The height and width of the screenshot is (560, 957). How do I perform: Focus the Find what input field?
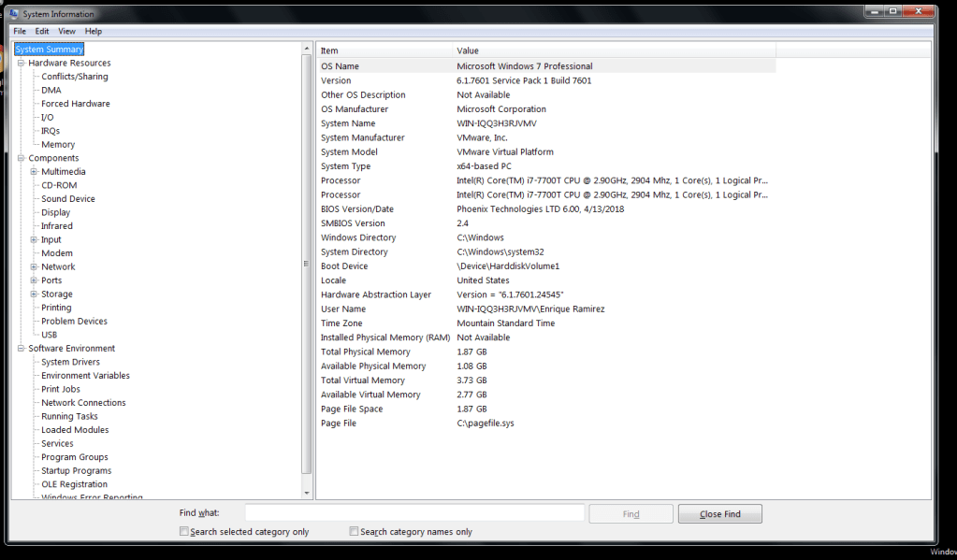pos(415,513)
